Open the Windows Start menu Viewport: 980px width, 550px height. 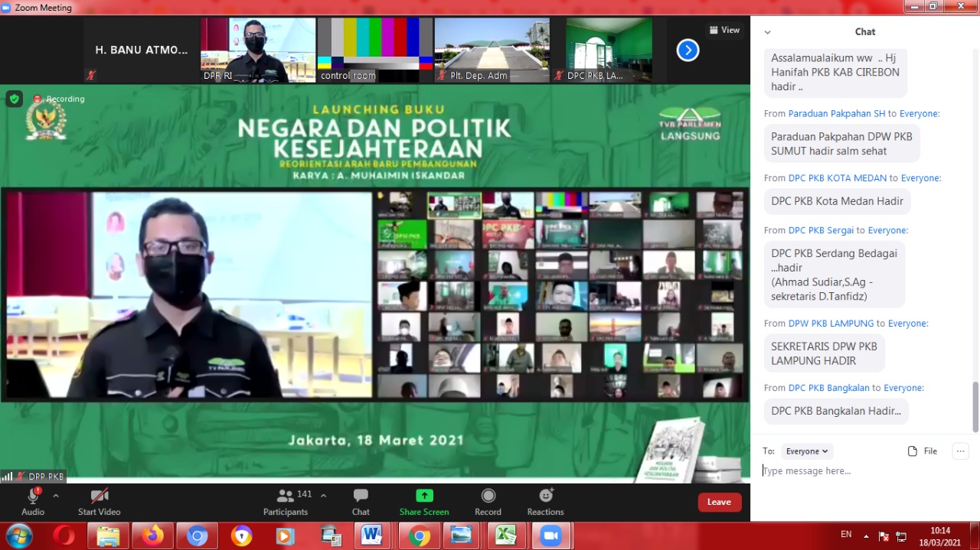point(18,536)
